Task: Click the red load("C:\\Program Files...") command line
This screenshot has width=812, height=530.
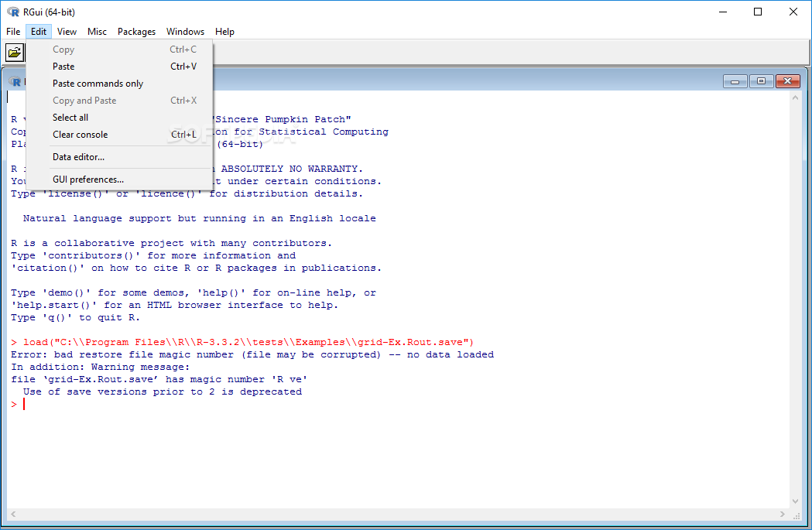Action: click(x=242, y=342)
